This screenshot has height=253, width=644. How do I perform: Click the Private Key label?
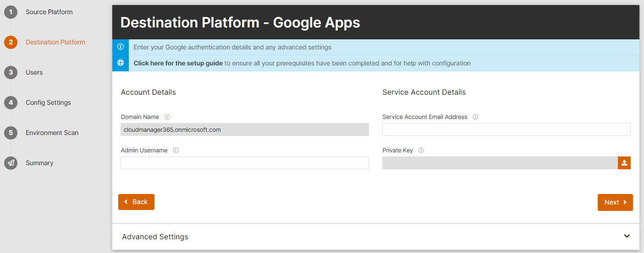(x=398, y=151)
